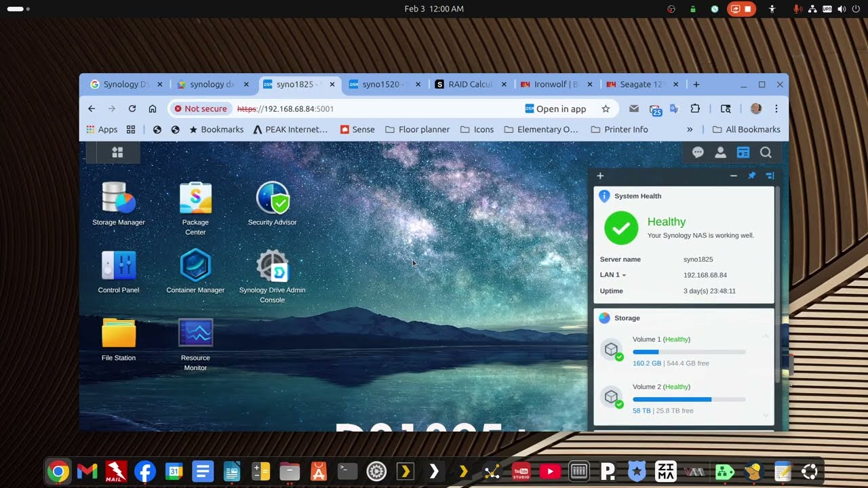
Task: Click the Volume 1 usage bar
Action: tap(689, 352)
